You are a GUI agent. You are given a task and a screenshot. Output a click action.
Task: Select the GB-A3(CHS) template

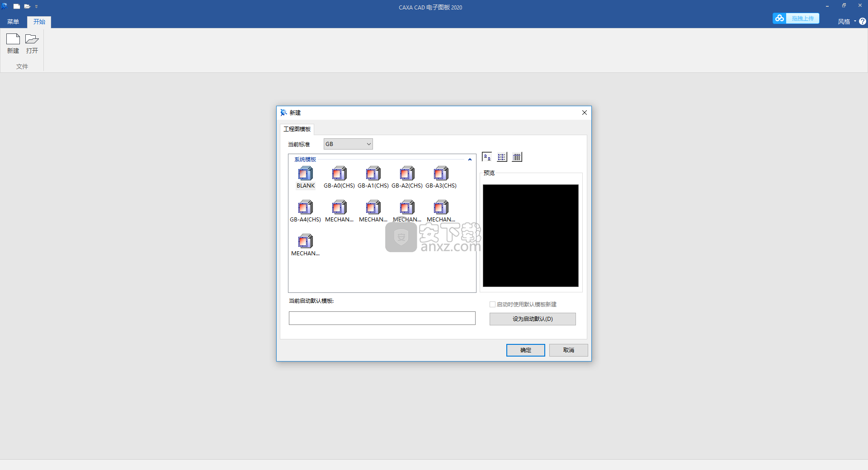click(441, 178)
